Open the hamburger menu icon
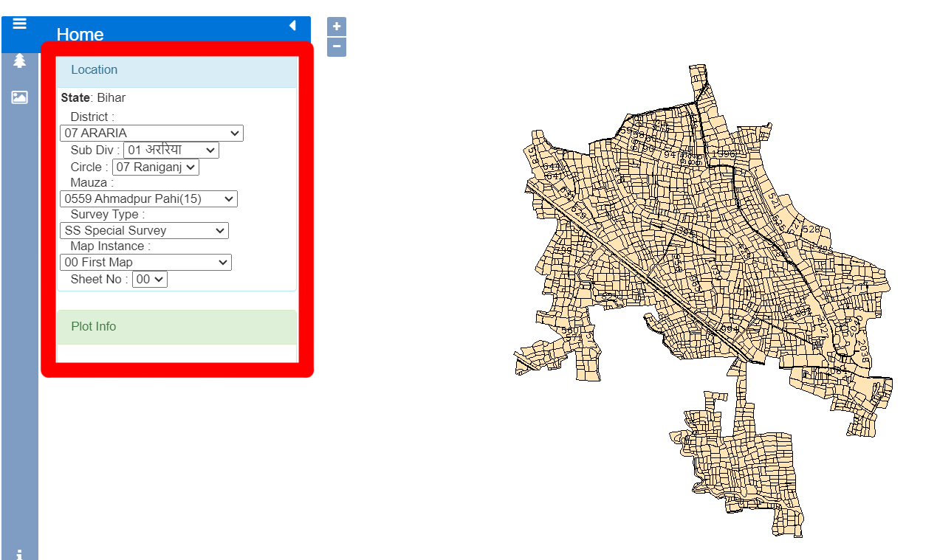Viewport: 937px width, 560px height. [x=19, y=24]
